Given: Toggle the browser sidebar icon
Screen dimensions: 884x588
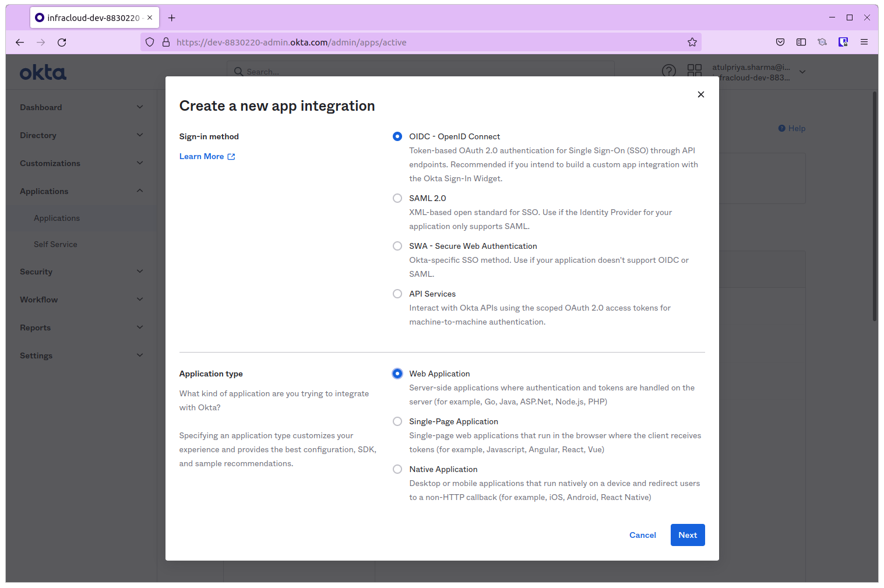Looking at the screenshot, I should pos(801,42).
